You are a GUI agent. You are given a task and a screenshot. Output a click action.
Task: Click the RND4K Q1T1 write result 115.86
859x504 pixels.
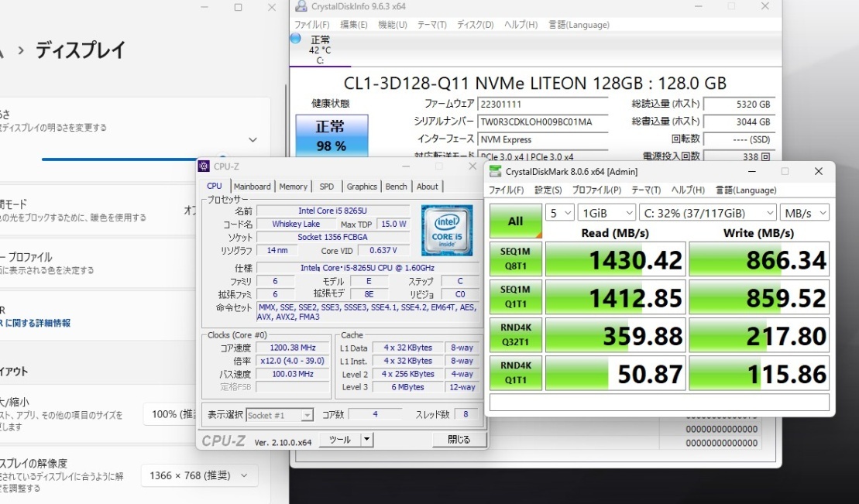tap(759, 373)
